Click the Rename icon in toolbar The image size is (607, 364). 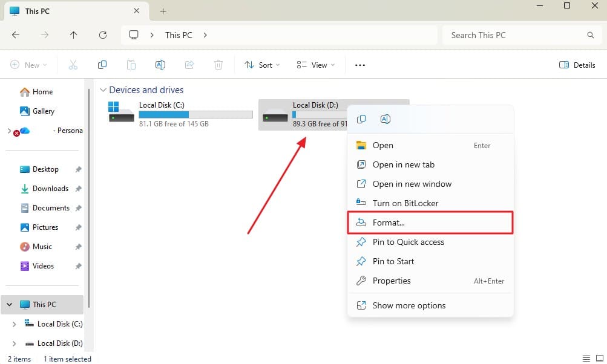pos(160,65)
